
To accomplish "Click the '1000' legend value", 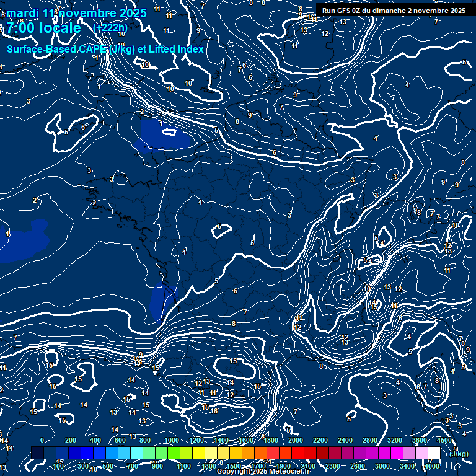I will [172, 440].
